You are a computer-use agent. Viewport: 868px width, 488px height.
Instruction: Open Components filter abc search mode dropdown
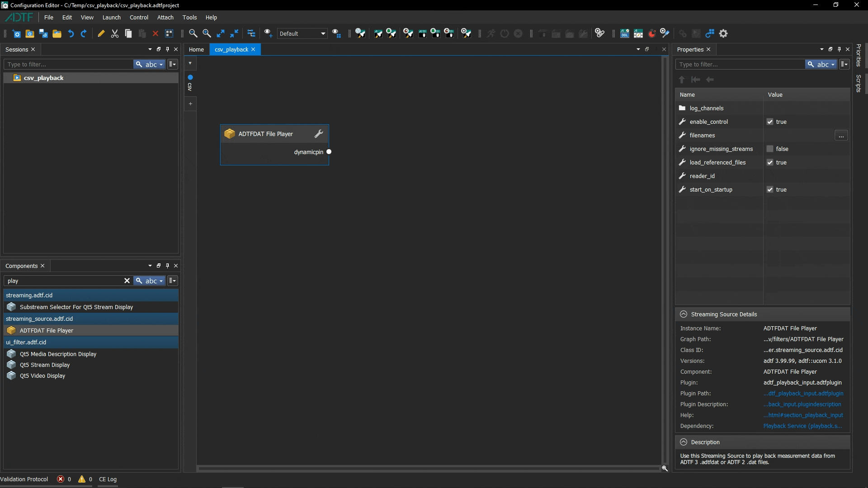[x=149, y=281]
